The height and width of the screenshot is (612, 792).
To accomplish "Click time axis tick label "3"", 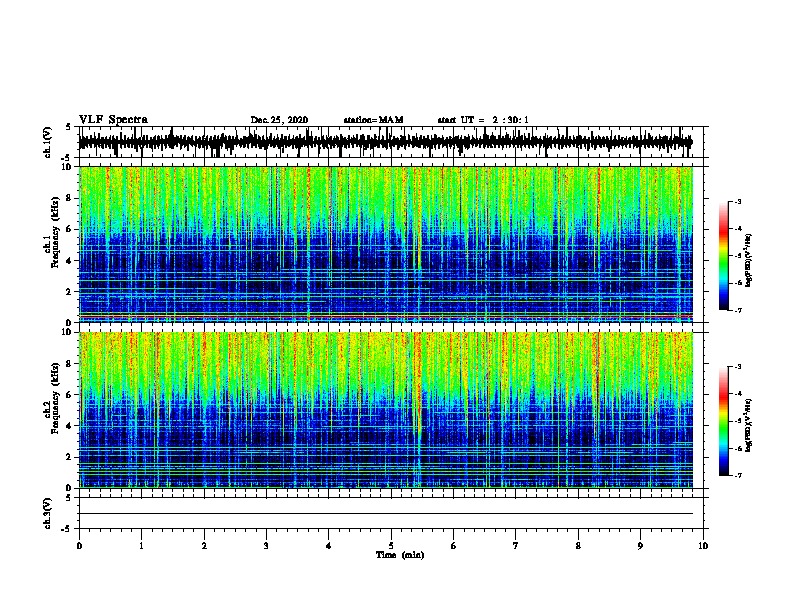I will (266, 546).
